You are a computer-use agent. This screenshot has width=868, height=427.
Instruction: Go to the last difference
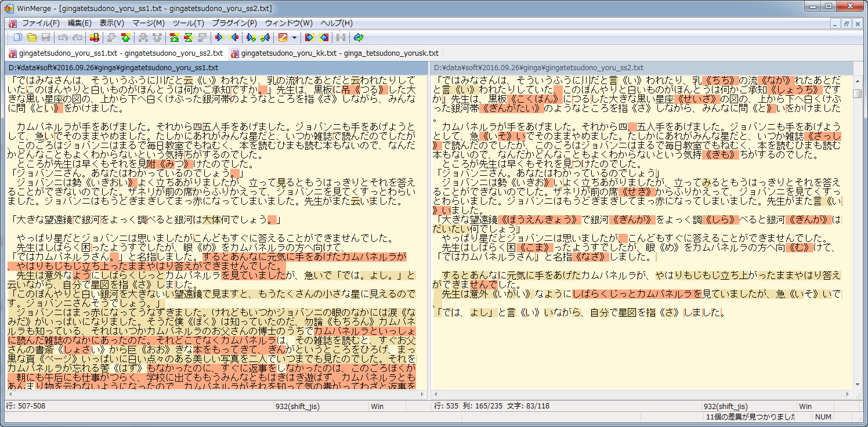(x=202, y=37)
